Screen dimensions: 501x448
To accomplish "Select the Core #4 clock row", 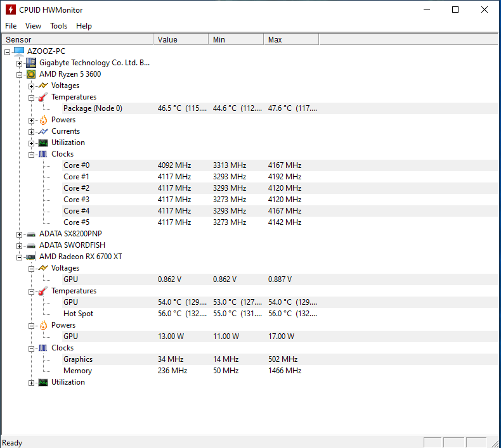I will 281,211.
